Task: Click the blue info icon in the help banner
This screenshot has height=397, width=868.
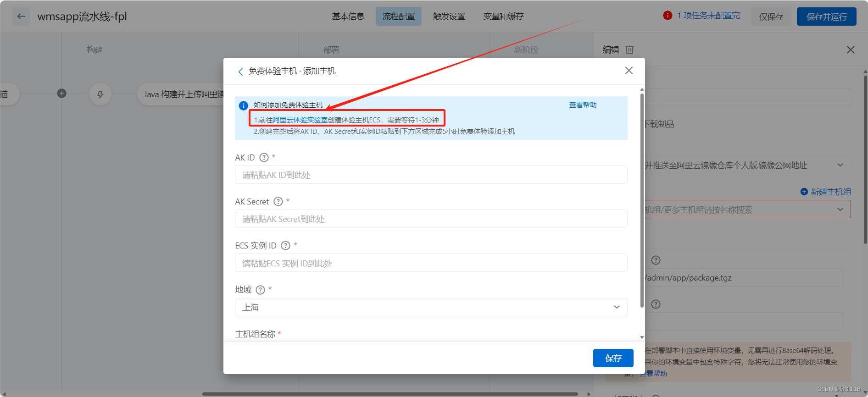Action: 244,105
